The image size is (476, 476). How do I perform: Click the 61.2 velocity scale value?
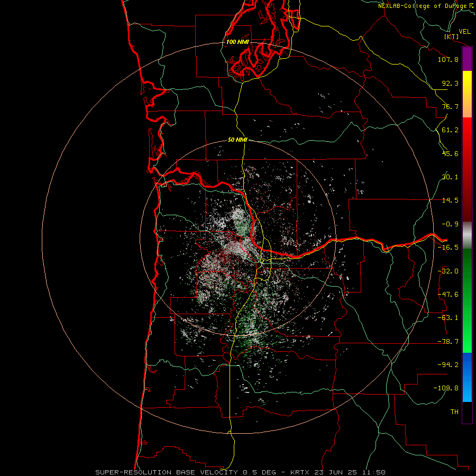[x=450, y=130]
